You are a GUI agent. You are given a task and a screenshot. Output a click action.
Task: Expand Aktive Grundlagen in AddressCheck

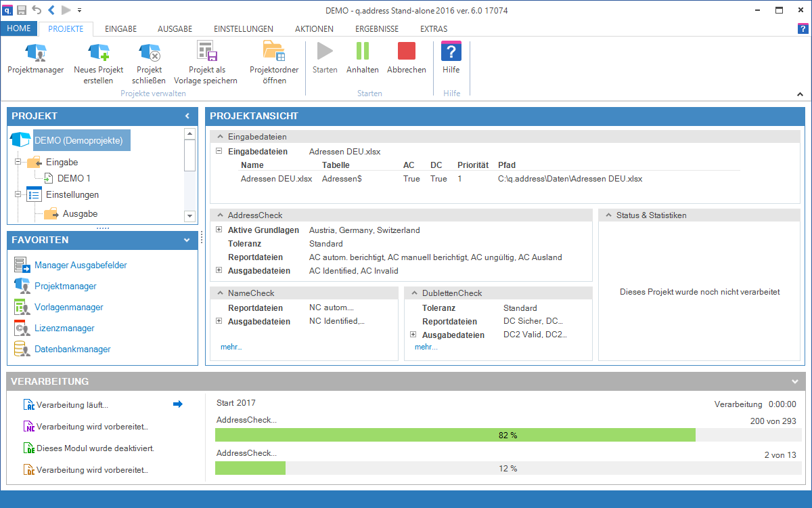tap(219, 230)
